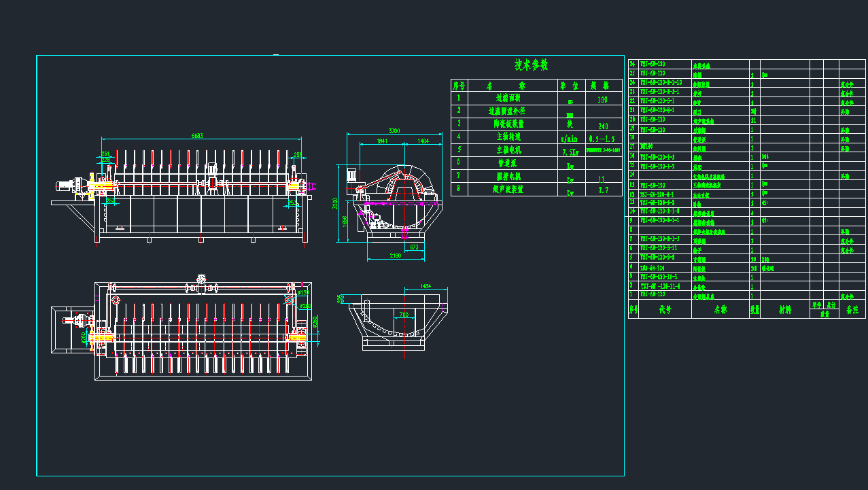The image size is (868, 490).
Task: Click the unit cell 'r/min'
Action: [570, 138]
